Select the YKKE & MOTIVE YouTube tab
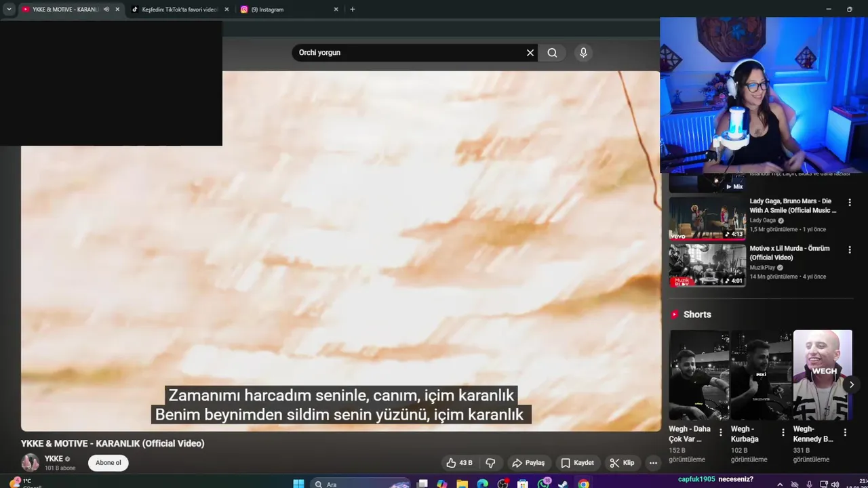Image resolution: width=868 pixels, height=488 pixels. (65, 9)
